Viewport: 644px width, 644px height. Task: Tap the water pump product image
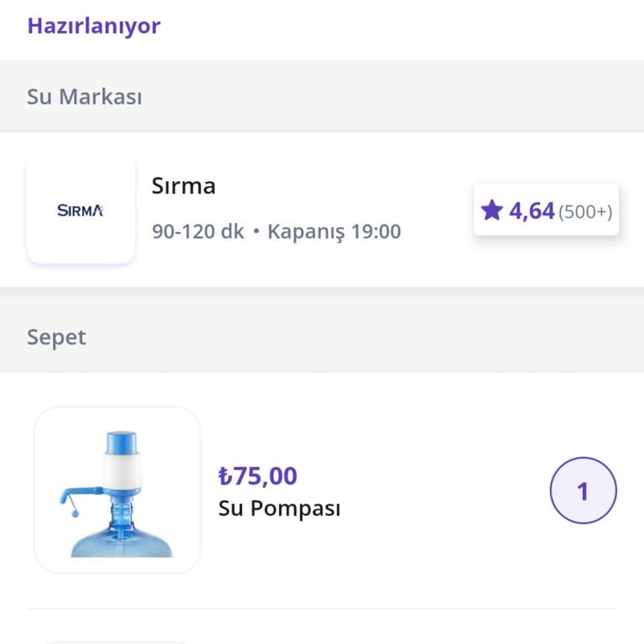click(x=117, y=491)
